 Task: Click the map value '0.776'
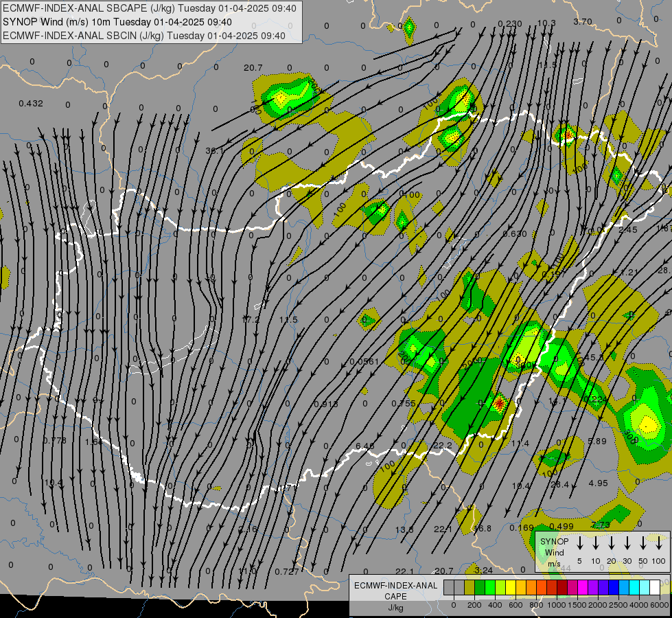click(x=55, y=440)
